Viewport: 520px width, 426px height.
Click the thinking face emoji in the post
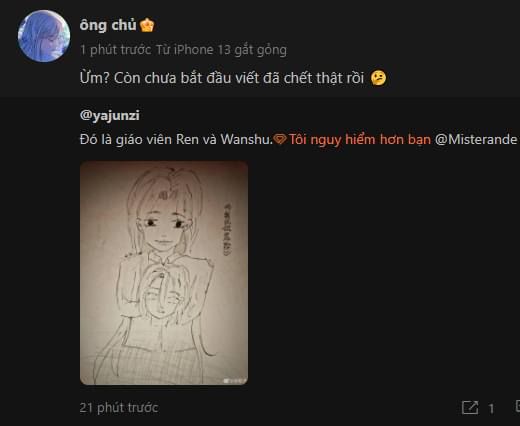[x=378, y=78]
